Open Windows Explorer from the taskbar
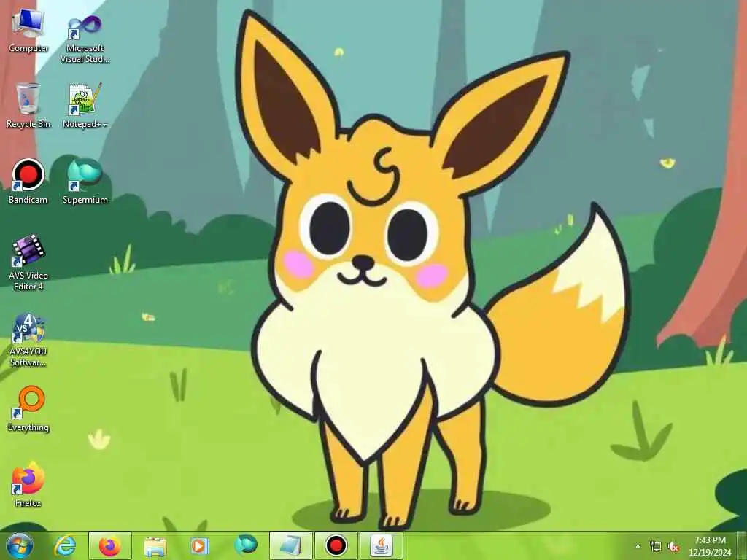This screenshot has height=560, width=747. 155,545
